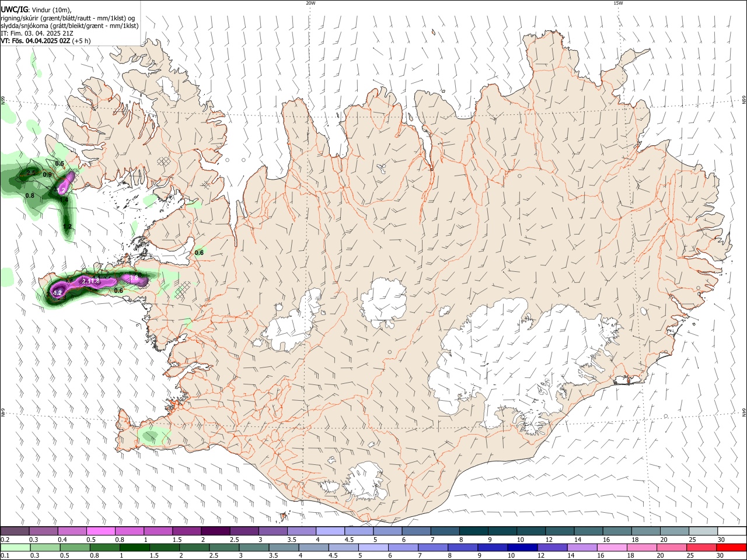Viewport: 747px width, 560px height.
Task: Click the 1.2 value on the green offshore streak
Action: pos(67,226)
